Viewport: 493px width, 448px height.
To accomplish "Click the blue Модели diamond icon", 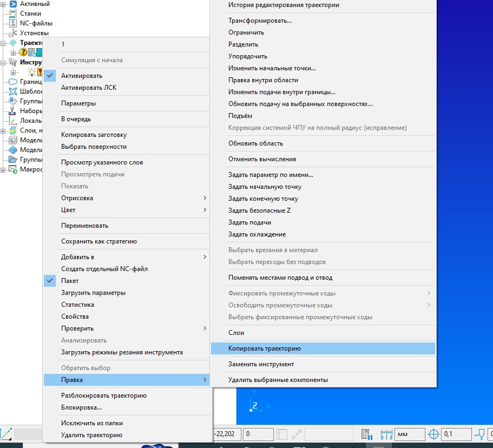I will point(13,150).
